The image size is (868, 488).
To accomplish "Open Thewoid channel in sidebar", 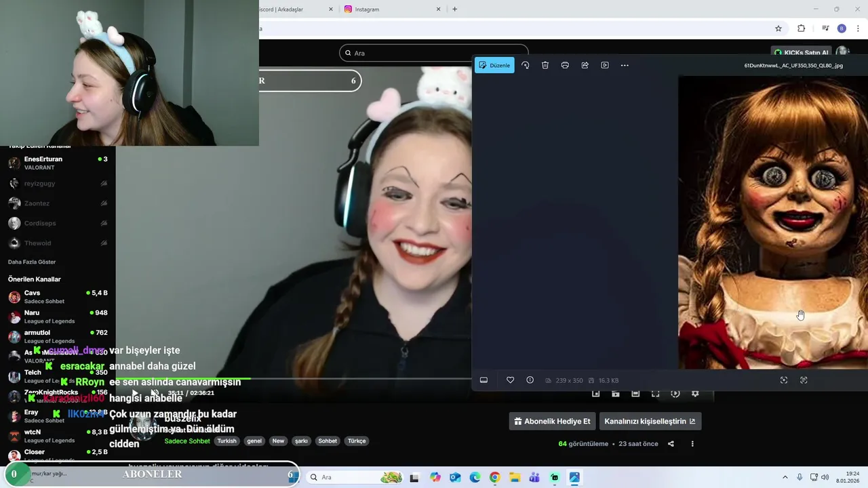I will [58, 243].
